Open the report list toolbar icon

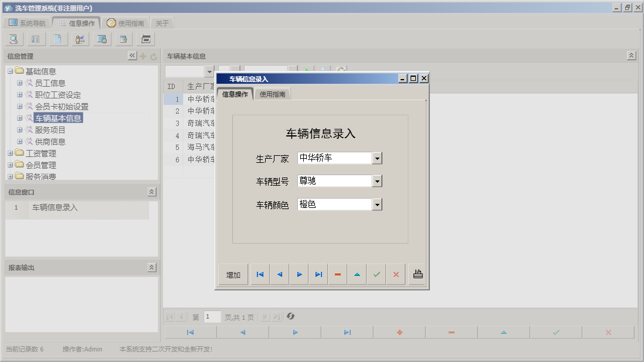35,39
